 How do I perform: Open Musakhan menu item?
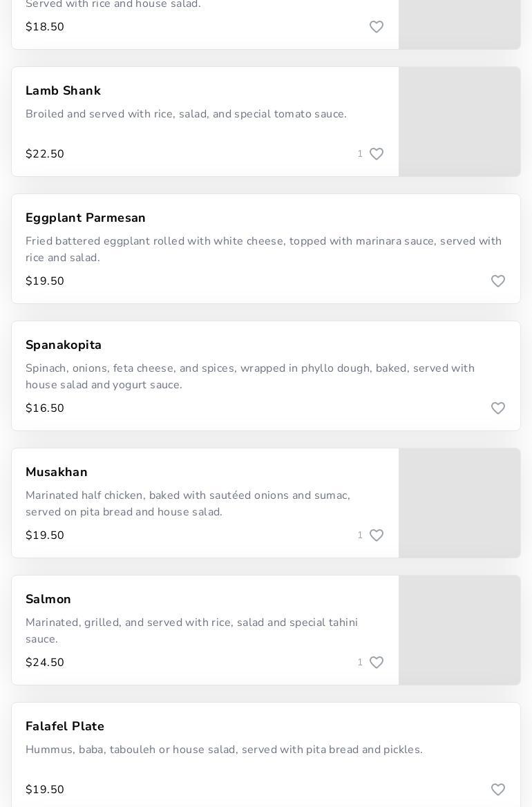(x=57, y=473)
